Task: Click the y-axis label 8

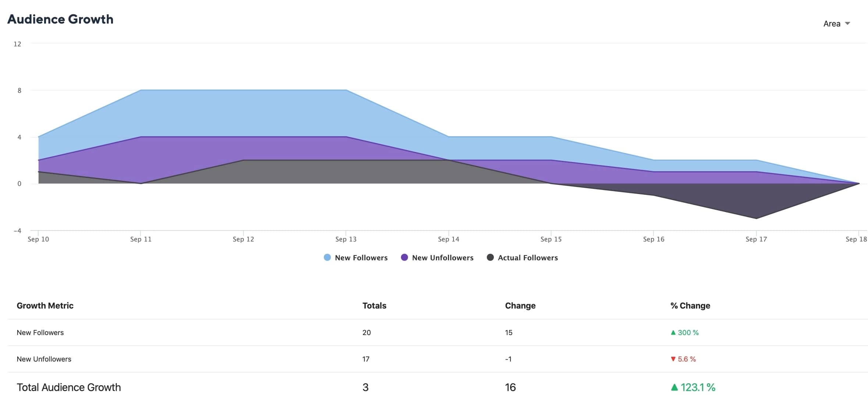Action: pyautogui.click(x=19, y=91)
